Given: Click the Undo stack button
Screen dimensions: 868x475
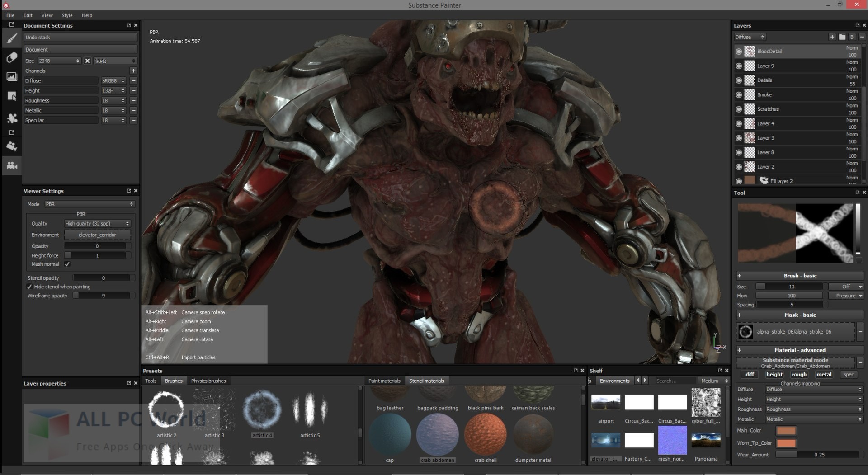Looking at the screenshot, I should [x=80, y=38].
